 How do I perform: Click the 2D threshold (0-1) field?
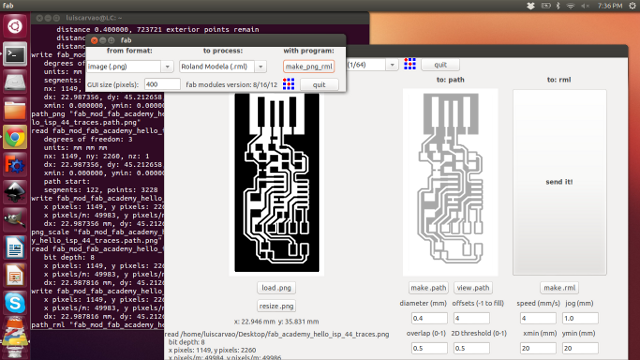click(471, 348)
